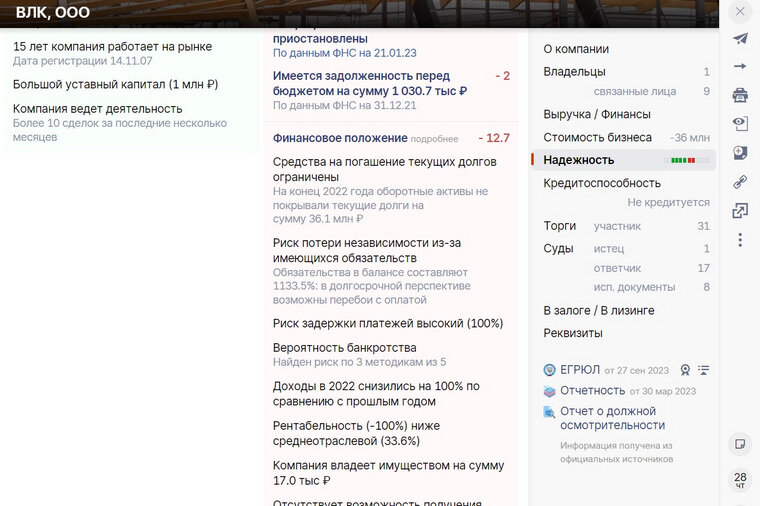
Task: Click 15 лет компания работает на рынке
Action: 112,47
